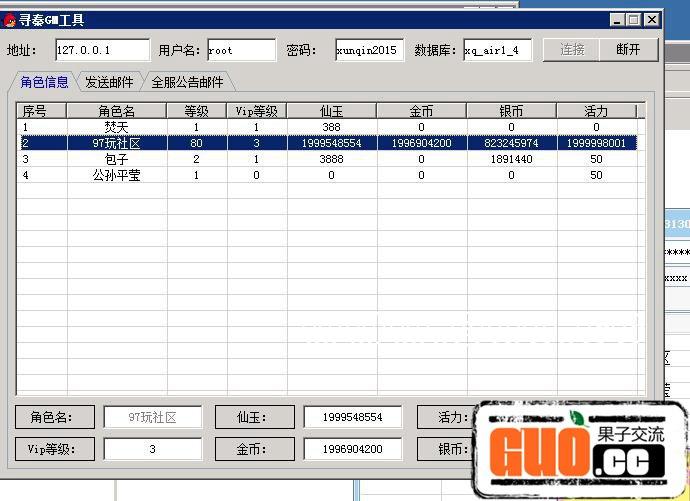Click the app icon in title bar
Screen dimensions: 690x501
pos(10,19)
